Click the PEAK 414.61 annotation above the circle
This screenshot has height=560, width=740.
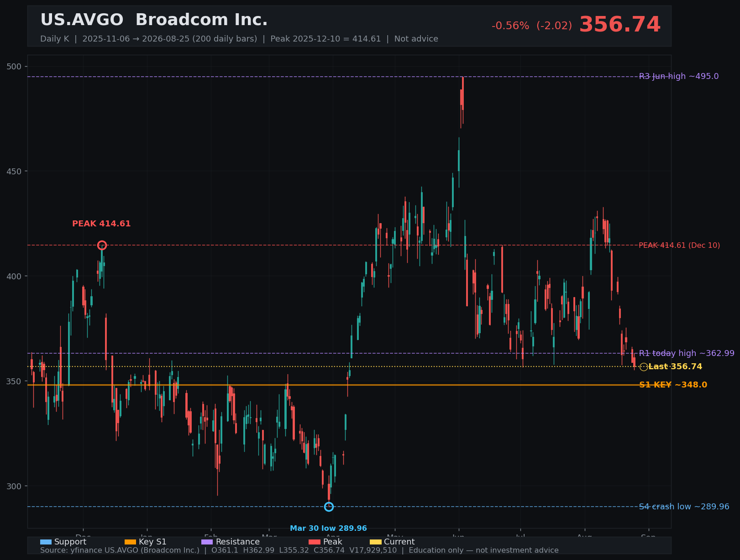101,224
